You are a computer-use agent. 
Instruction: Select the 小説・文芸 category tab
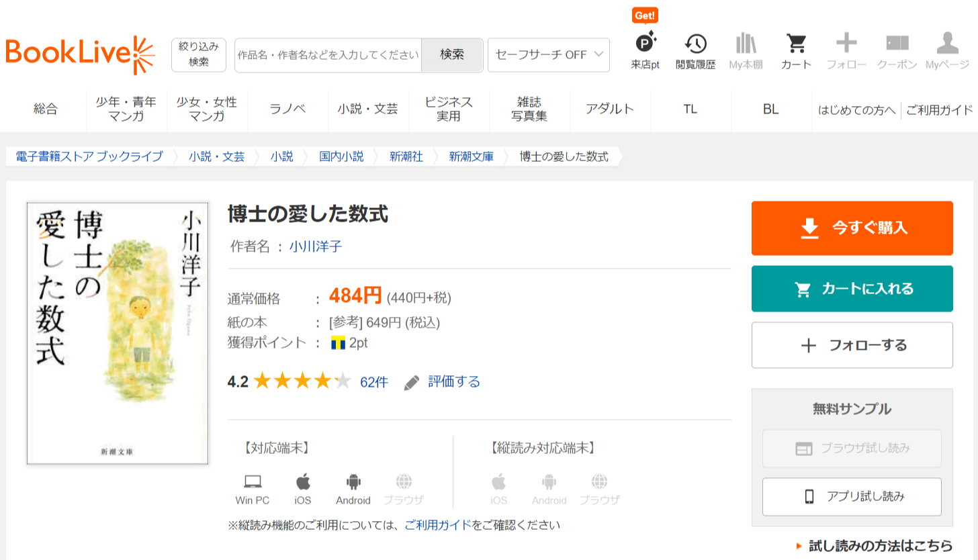tap(367, 109)
